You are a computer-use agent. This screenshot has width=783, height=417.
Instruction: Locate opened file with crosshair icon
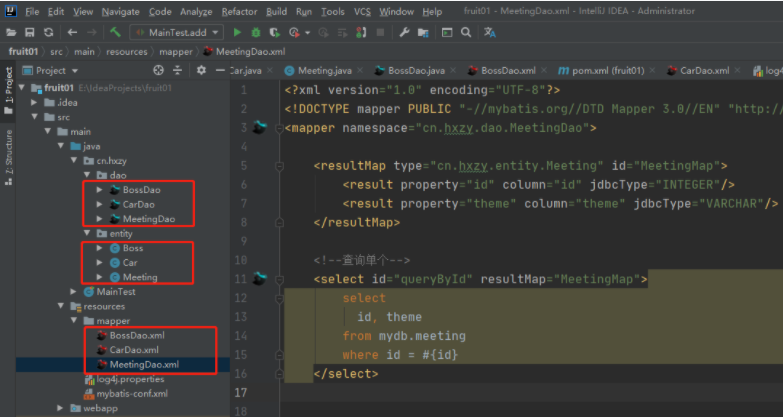tap(158, 70)
